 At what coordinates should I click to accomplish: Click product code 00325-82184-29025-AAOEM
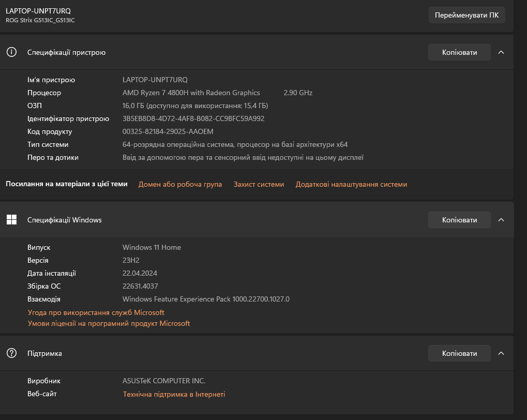click(168, 131)
